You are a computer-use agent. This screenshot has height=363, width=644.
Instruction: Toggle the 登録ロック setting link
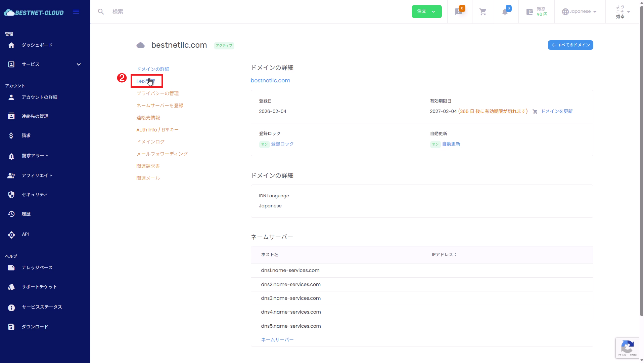pos(282,144)
